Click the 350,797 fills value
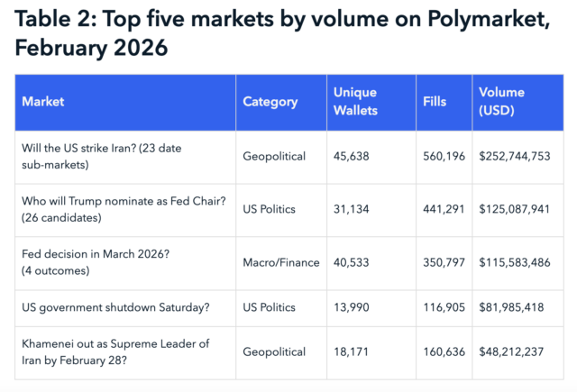Image resolution: width=577 pixels, height=392 pixels. tap(444, 262)
